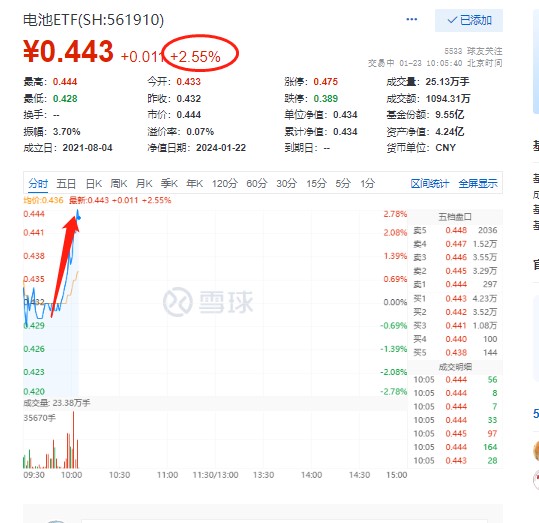This screenshot has height=523, width=539.
Task: Select the 卖5 0.448 order row
Action: tap(455, 230)
